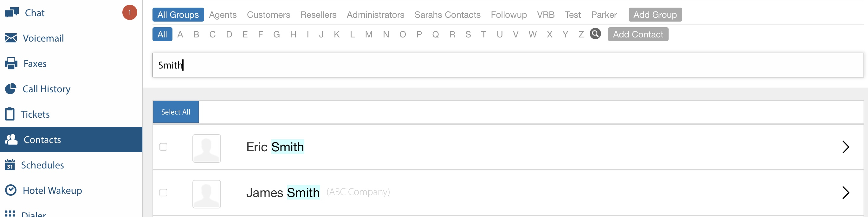Tick the James Smith checkbox
Viewport: 868px width, 217px height.
[163, 192]
